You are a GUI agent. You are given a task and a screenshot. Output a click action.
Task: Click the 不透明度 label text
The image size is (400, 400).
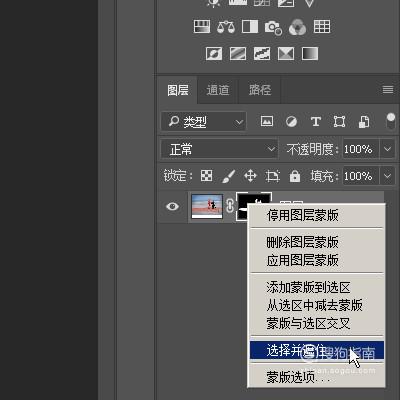pos(312,149)
